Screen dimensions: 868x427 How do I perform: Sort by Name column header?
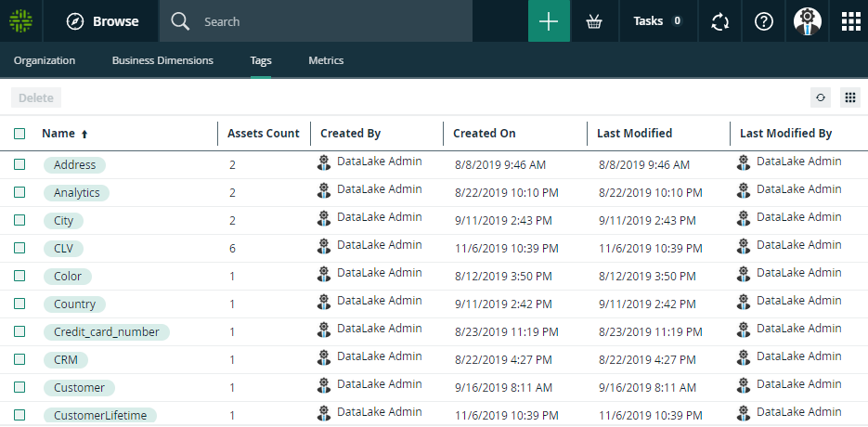(58, 134)
